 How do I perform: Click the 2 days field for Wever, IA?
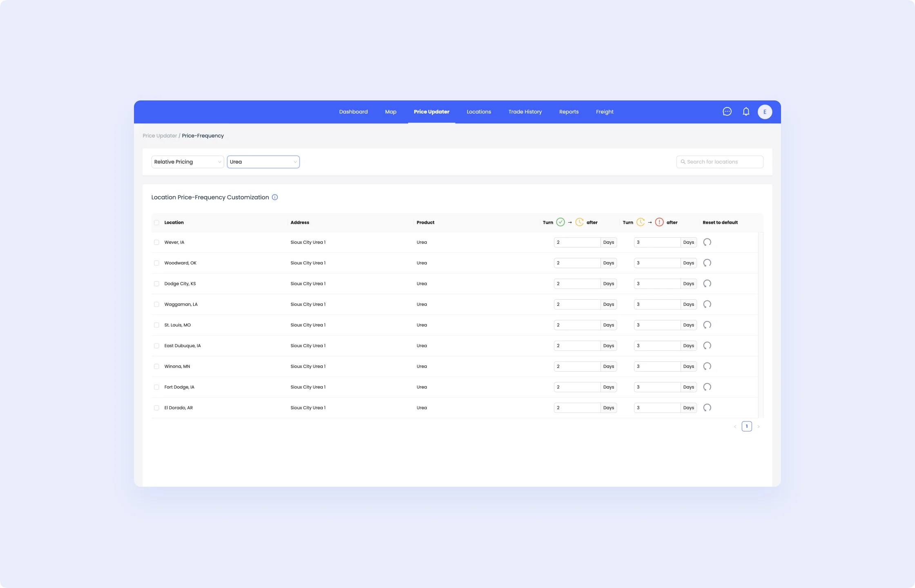[577, 242]
